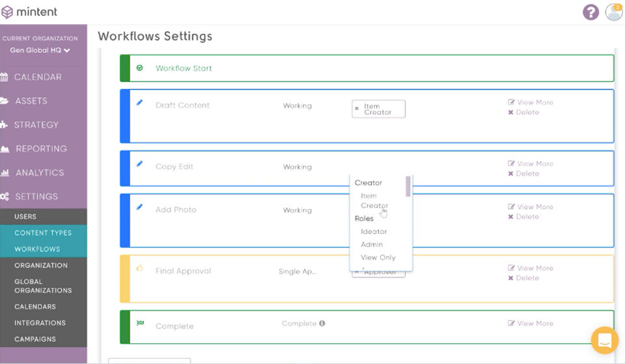Click the pencil icon on Draft Content
The height and width of the screenshot is (364, 625).
pos(139,102)
